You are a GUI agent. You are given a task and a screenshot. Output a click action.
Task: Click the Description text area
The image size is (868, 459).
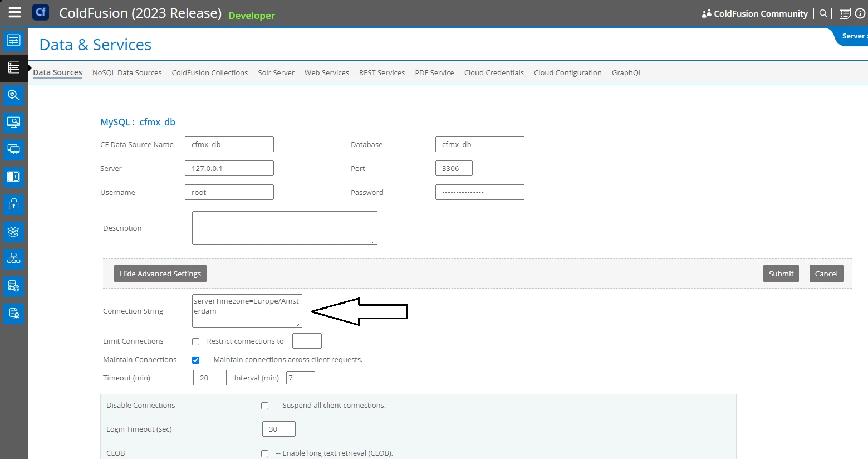[x=285, y=228]
